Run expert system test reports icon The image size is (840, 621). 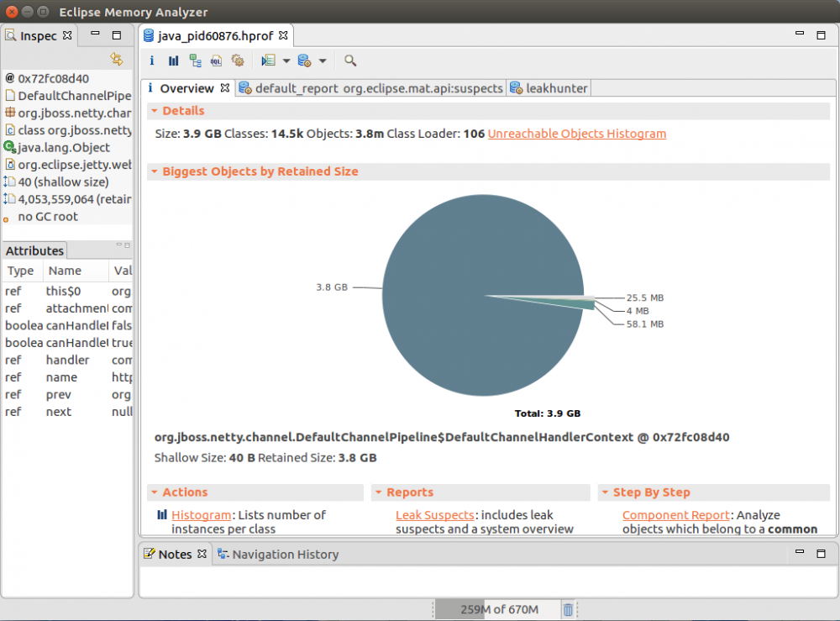[268, 61]
